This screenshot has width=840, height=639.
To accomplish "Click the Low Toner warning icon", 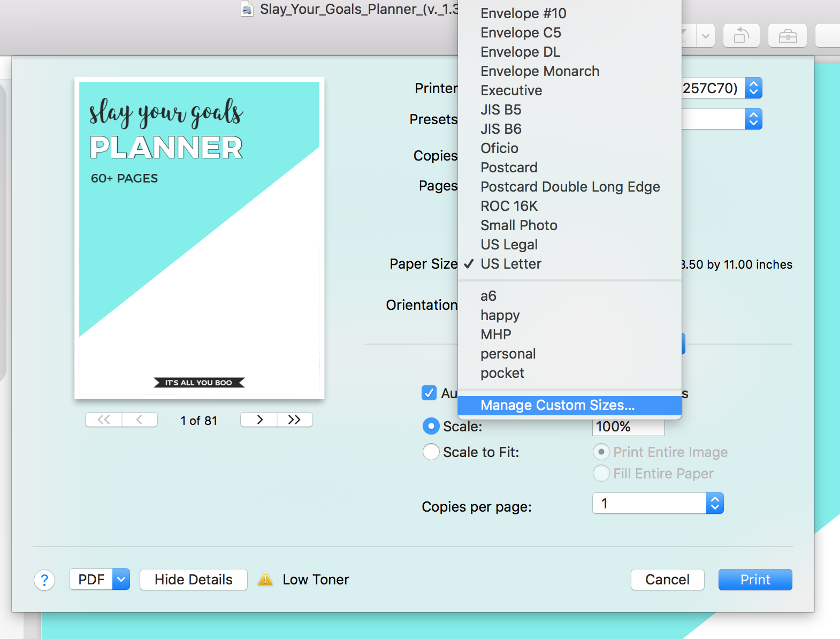I will [265, 580].
